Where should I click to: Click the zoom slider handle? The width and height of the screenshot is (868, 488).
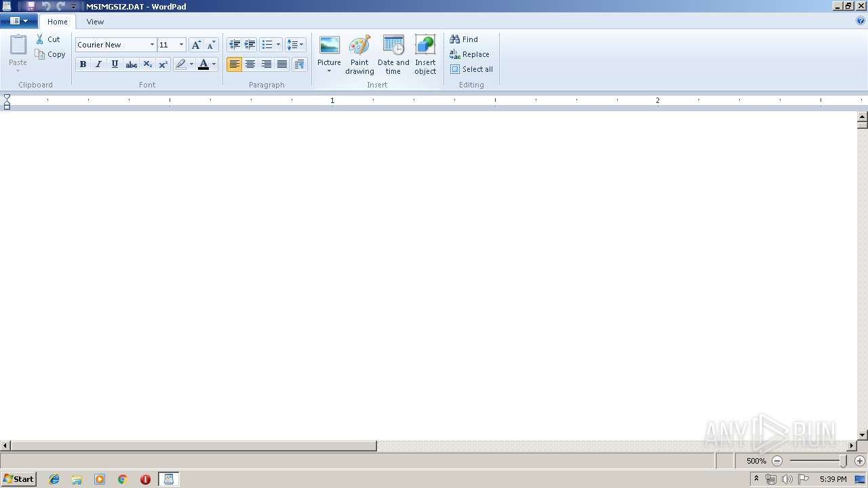point(844,461)
